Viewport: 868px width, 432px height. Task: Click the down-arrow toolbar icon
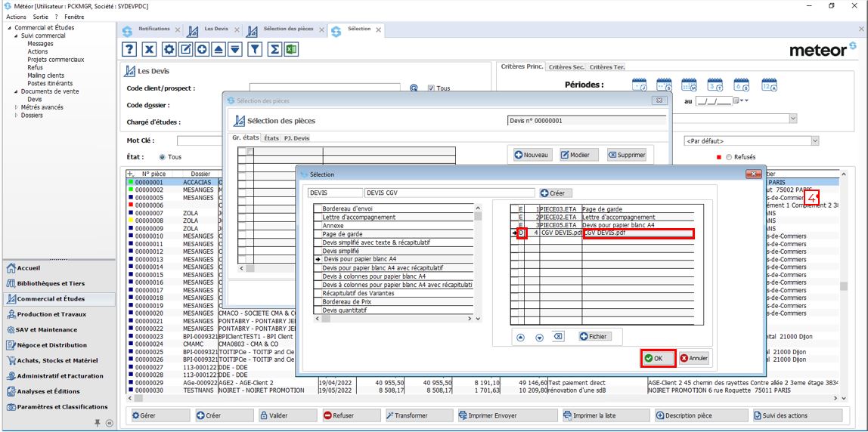pyautogui.click(x=236, y=49)
